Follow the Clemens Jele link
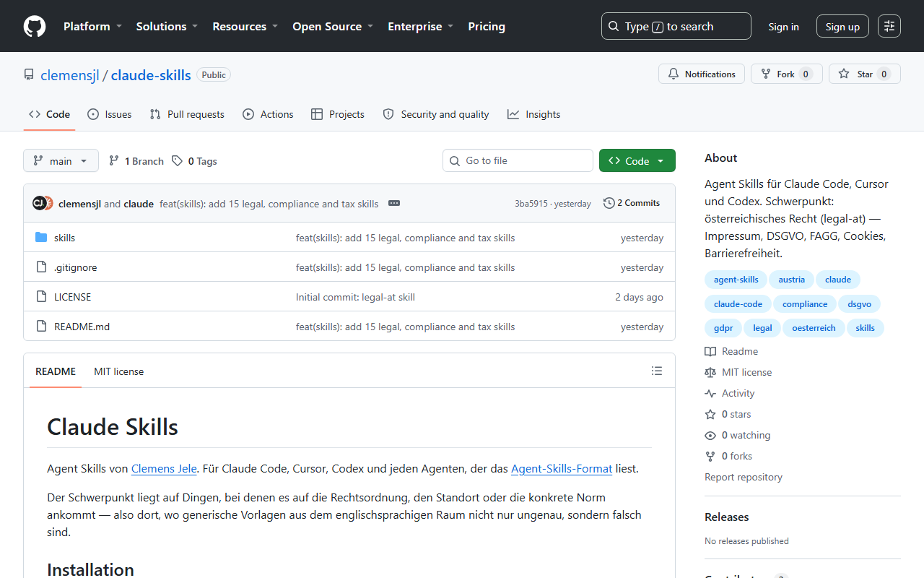Screen dimensions: 924x578 [x=164, y=469]
